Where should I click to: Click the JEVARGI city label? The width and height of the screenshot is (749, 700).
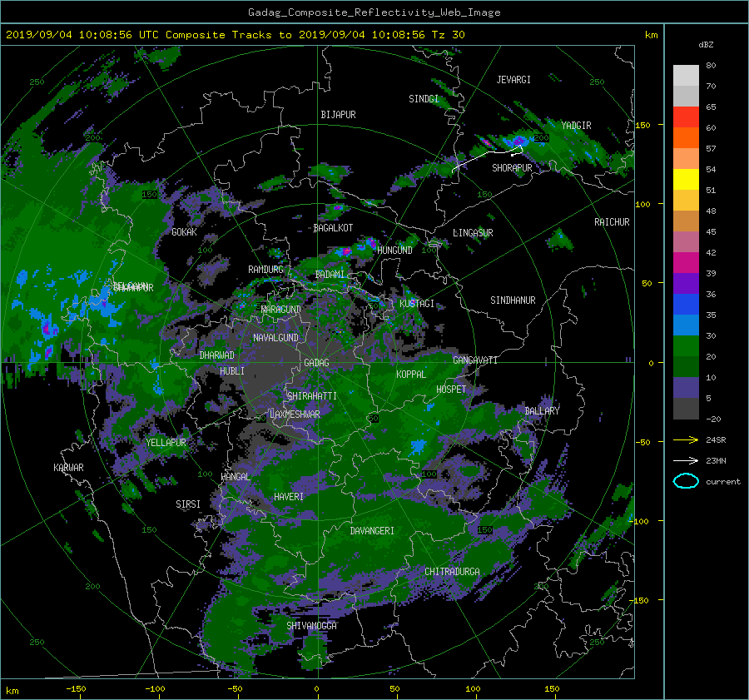[x=513, y=80]
